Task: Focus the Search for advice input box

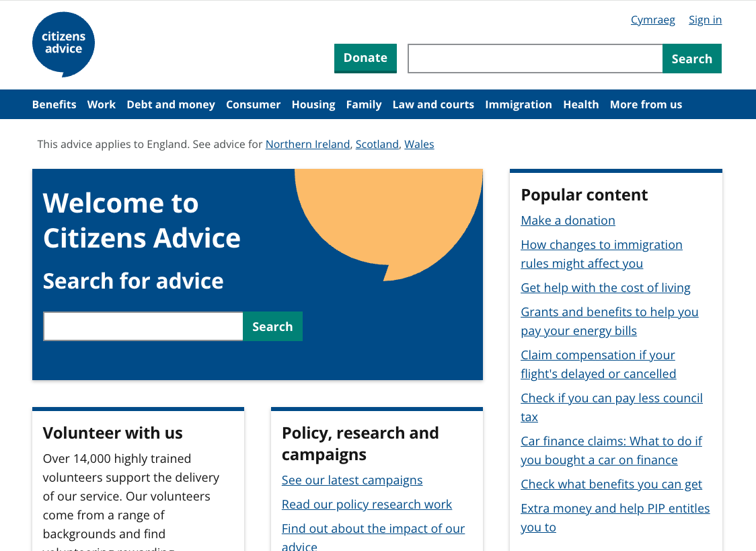Action: coord(143,326)
